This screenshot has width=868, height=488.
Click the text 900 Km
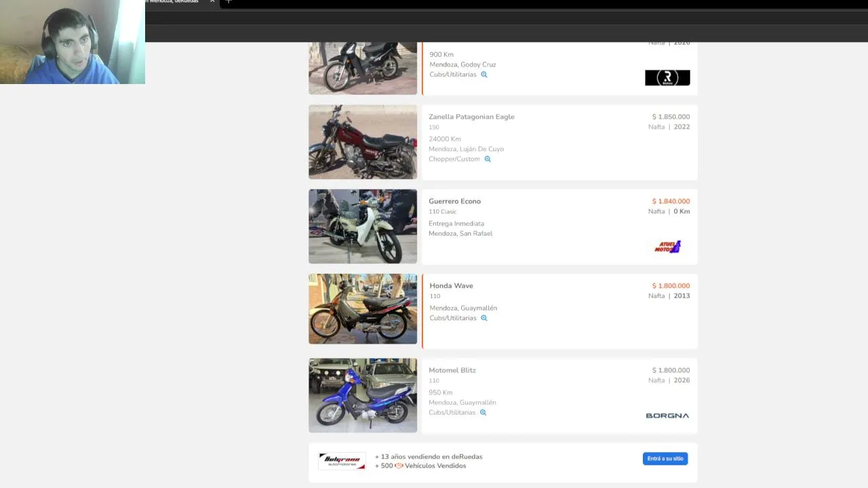click(441, 54)
